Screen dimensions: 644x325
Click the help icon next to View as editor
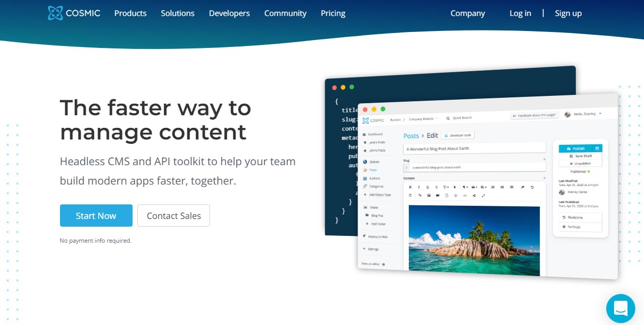coord(384,264)
